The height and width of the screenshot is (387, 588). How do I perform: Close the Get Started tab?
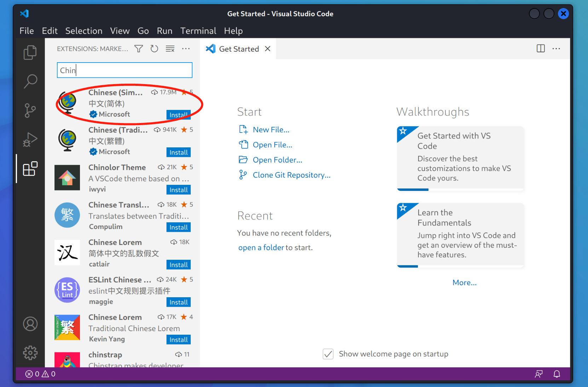[x=268, y=49]
